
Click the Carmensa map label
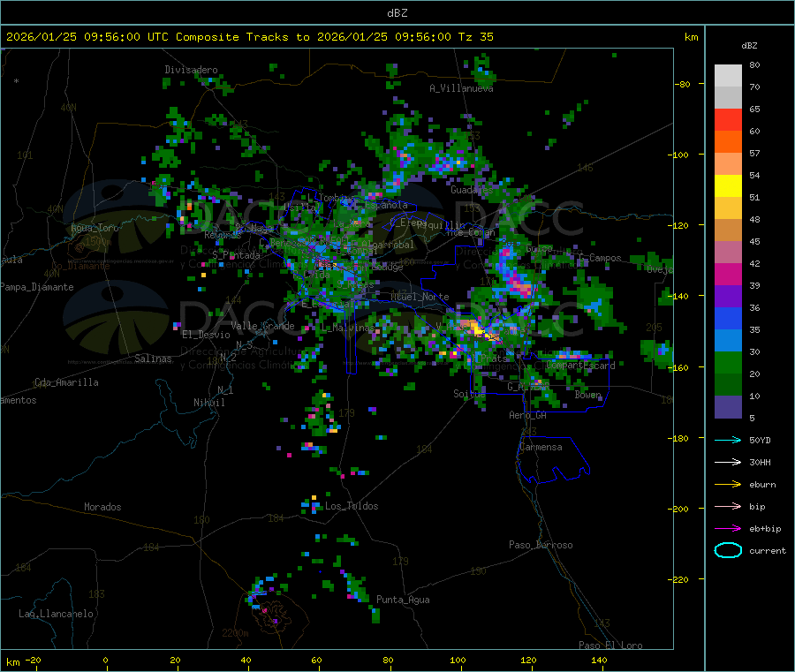click(x=541, y=447)
